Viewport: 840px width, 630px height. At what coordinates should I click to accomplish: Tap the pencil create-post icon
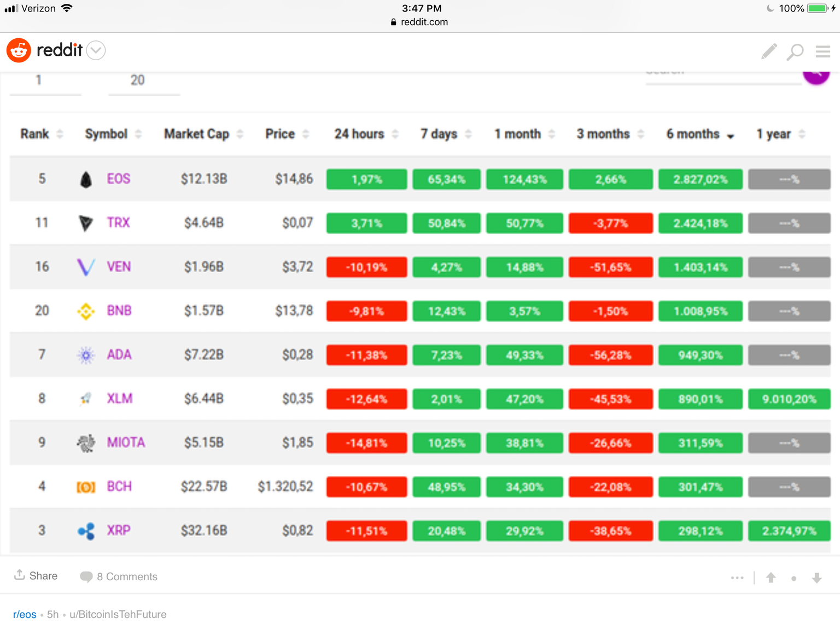pos(769,51)
